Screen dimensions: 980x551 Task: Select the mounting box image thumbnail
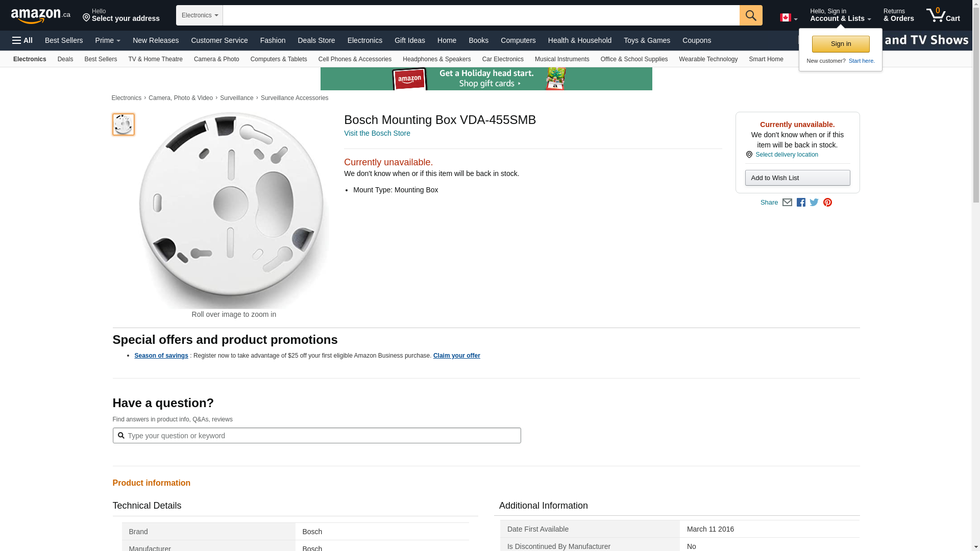pos(123,124)
